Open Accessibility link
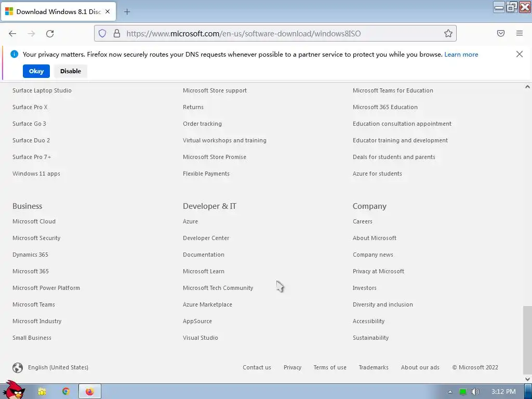This screenshot has width=532, height=399. tap(368, 321)
